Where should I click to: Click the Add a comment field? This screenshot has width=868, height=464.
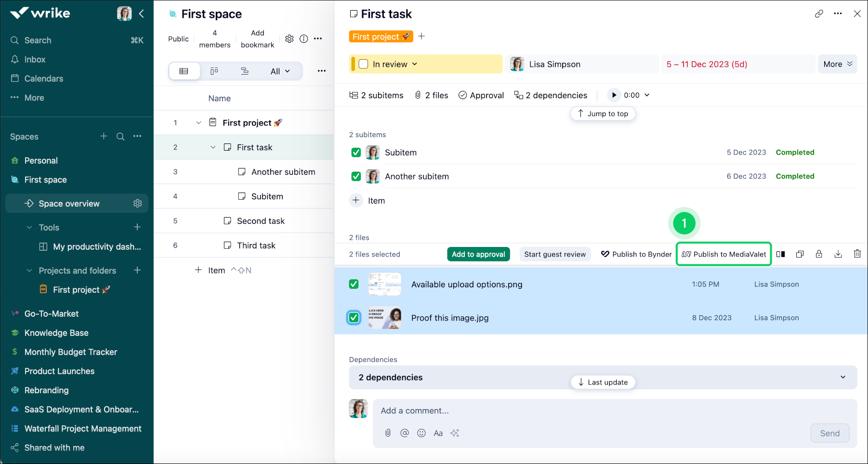(578, 411)
